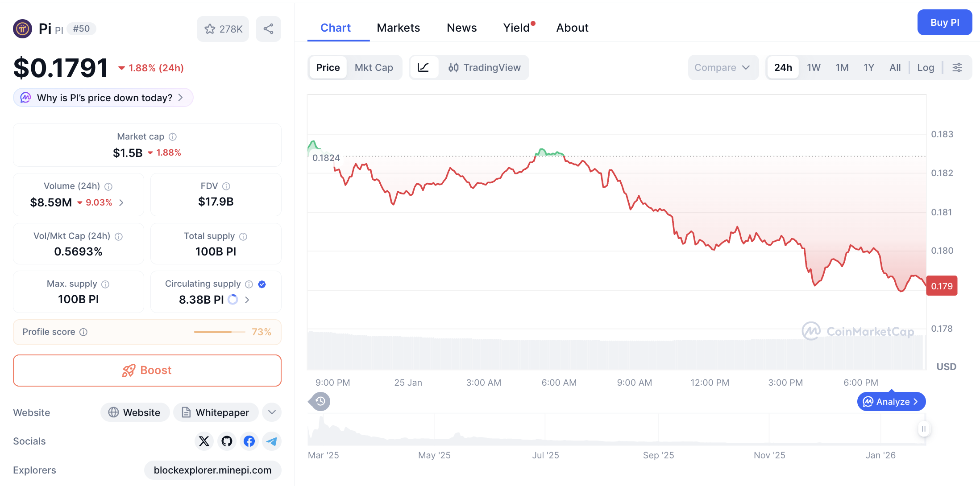Select the 1W timeframe
The height and width of the screenshot is (486, 980).
pos(814,67)
